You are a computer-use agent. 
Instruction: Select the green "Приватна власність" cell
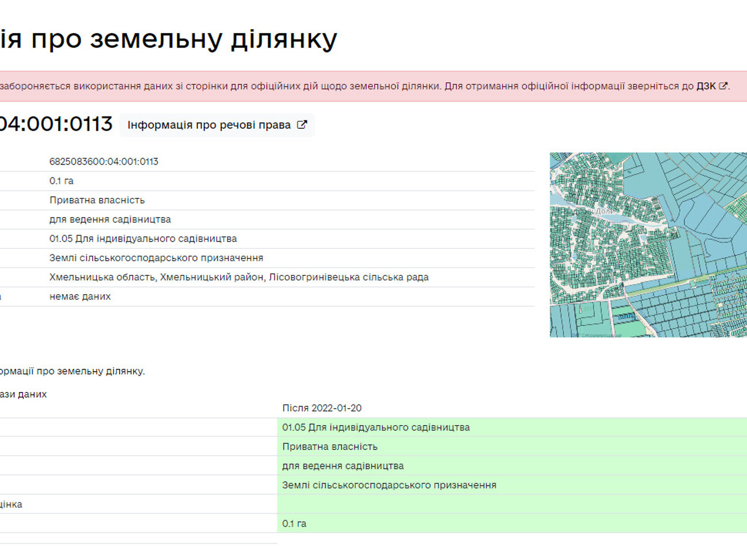coord(330,447)
